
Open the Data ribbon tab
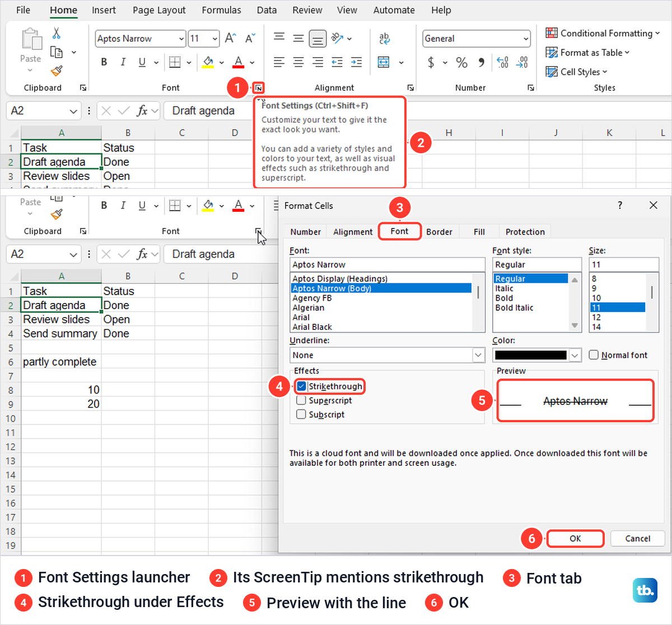click(267, 10)
